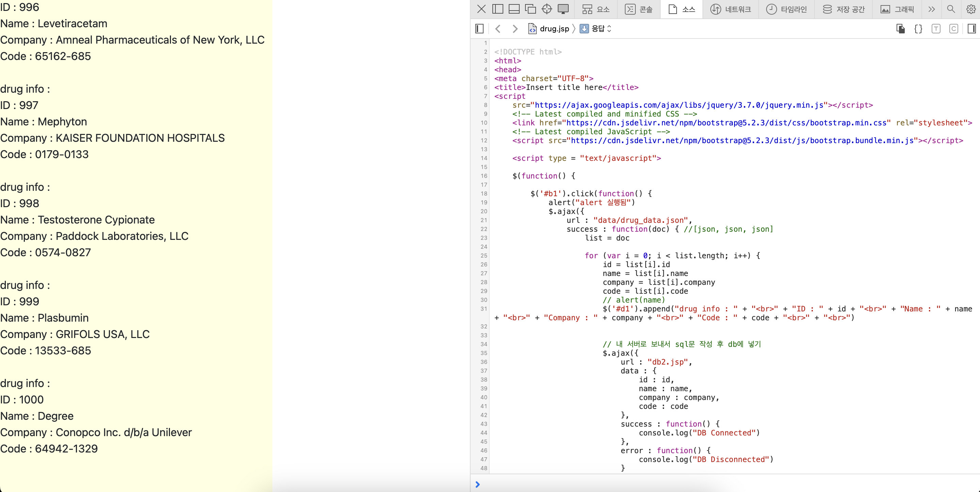Viewport: 980px width, 492px height.
Task: Click the "DB Disconnected" string in the code
Action: pyautogui.click(x=730, y=459)
